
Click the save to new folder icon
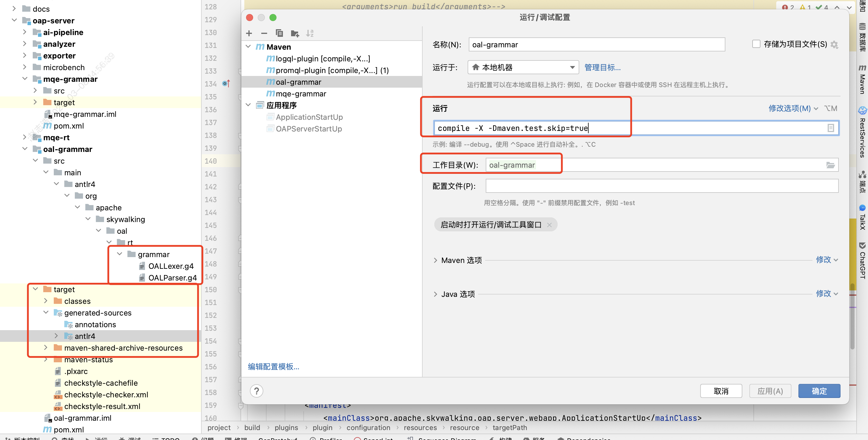(x=295, y=33)
